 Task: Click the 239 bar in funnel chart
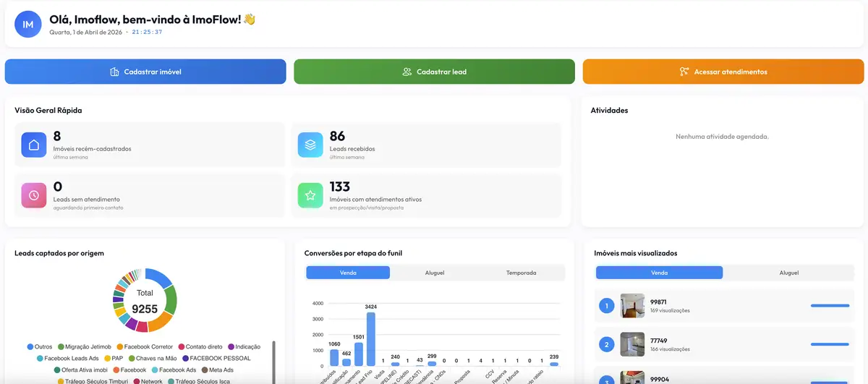[554, 364]
